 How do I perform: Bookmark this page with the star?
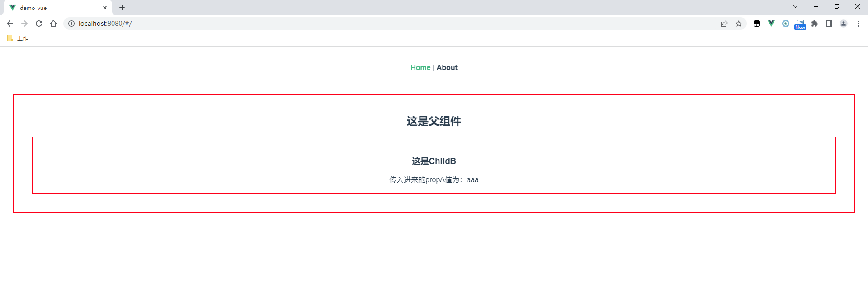point(739,24)
